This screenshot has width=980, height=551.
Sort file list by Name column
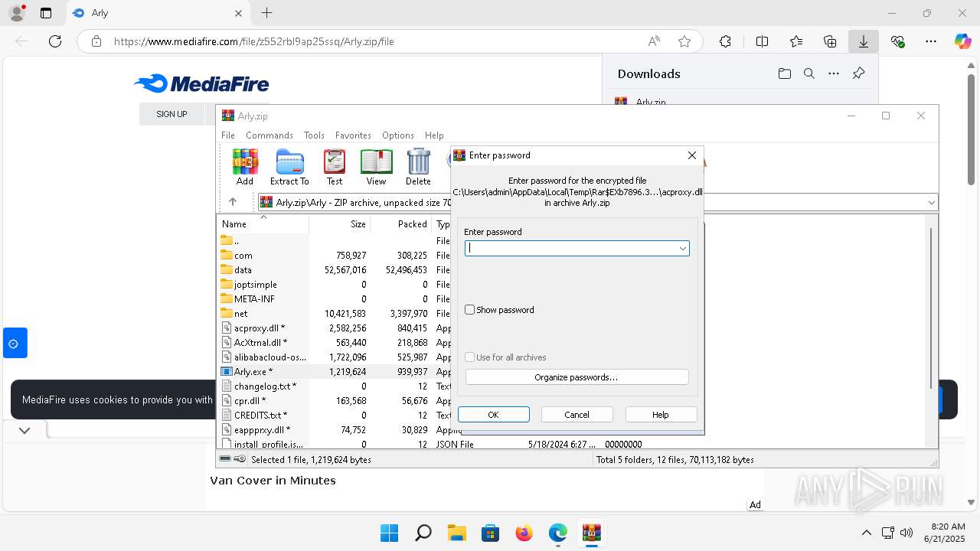tap(263, 224)
